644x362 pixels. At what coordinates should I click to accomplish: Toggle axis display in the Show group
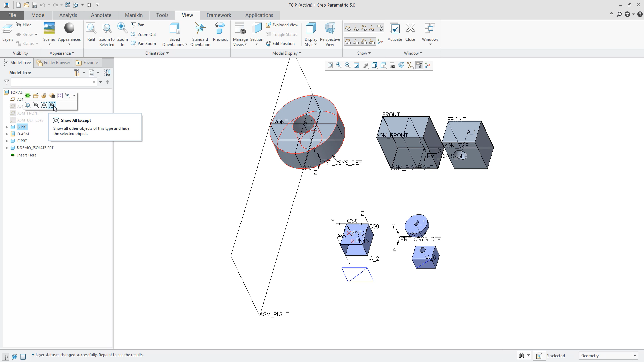point(356,28)
